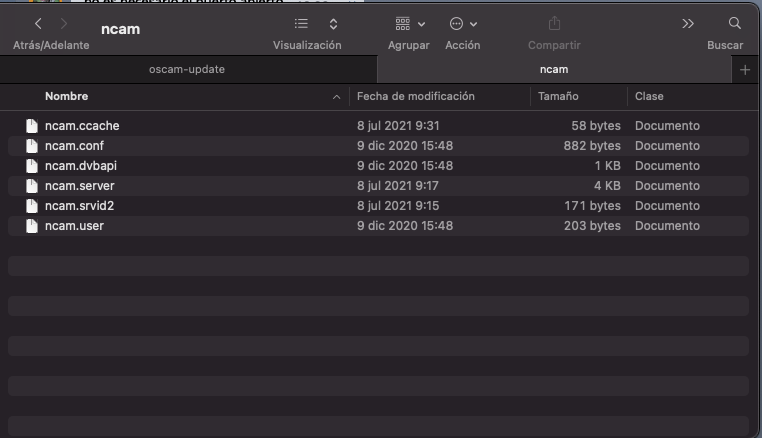Click the Buscar search magnifier icon
The height and width of the screenshot is (438, 762).
[735, 23]
